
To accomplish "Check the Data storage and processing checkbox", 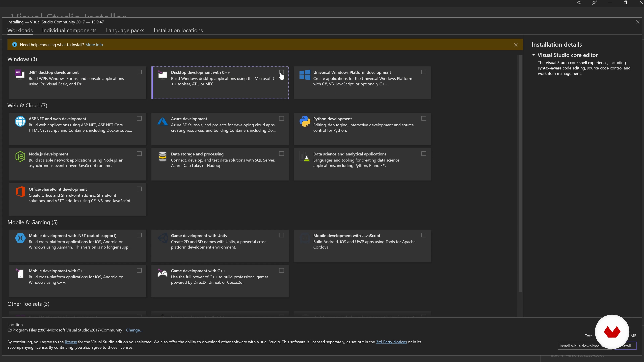I will point(282,154).
